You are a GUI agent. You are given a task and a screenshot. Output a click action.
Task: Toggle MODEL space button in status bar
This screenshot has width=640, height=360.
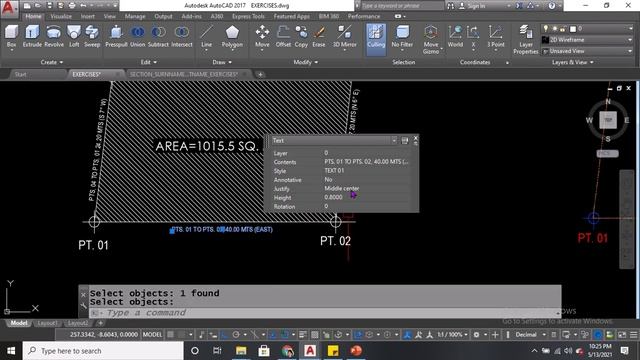152,335
